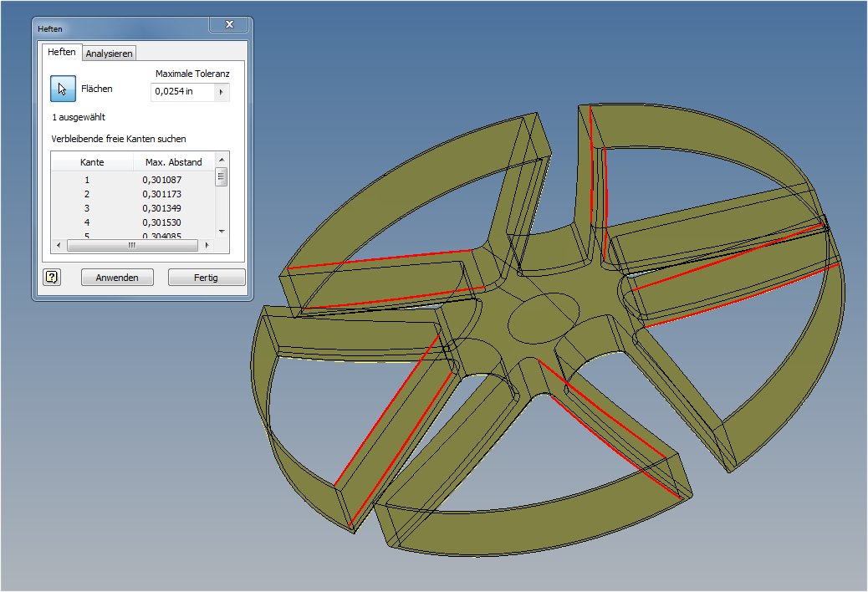Select edge row 2 with 0,301173
The image size is (868, 592).
pyautogui.click(x=133, y=194)
